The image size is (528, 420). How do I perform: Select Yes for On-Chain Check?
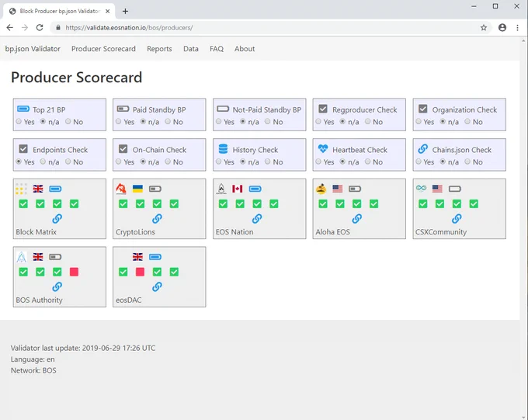pyautogui.click(x=118, y=161)
